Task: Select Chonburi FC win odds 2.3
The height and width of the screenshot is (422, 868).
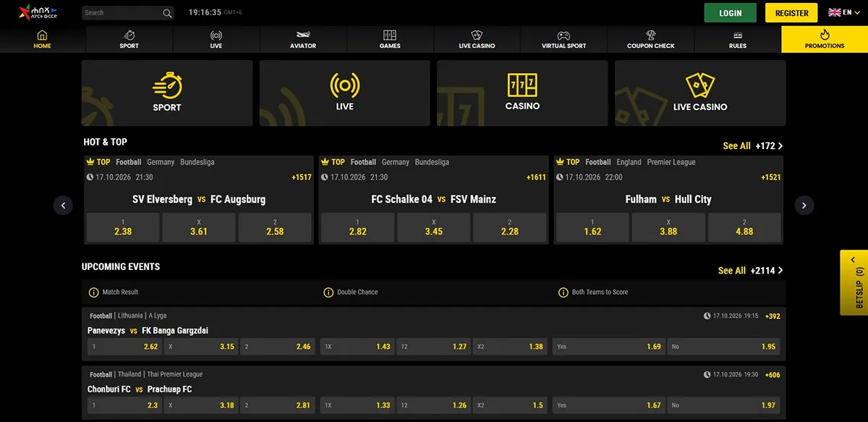Action: pos(124,405)
